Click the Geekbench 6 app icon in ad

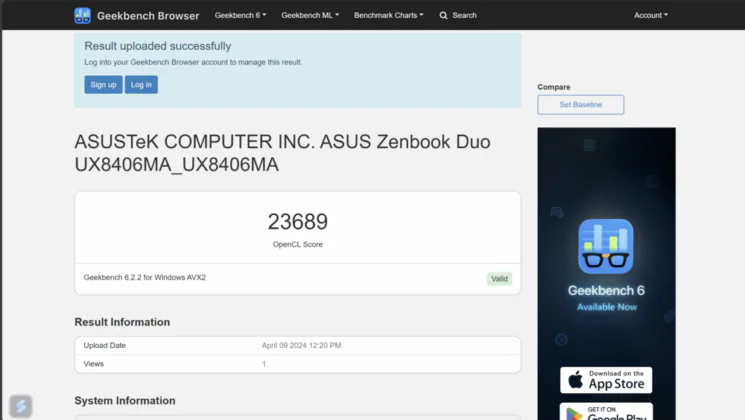pyautogui.click(x=606, y=246)
